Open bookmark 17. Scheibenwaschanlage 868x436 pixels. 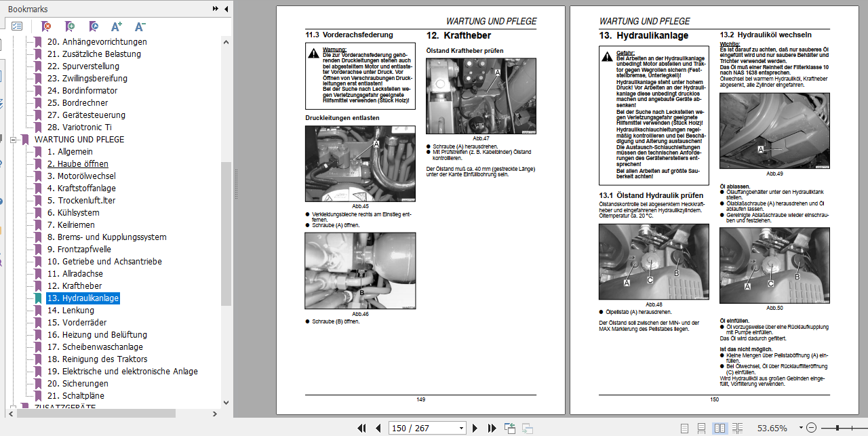coord(95,347)
